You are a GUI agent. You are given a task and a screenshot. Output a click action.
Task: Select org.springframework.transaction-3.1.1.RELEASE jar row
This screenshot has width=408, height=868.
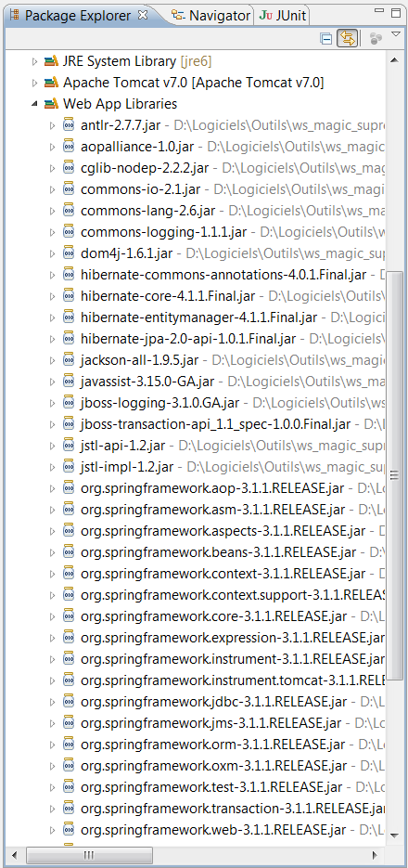(233, 809)
